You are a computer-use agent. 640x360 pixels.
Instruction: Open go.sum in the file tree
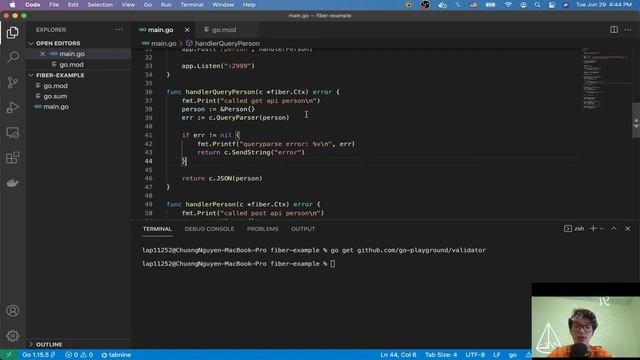click(55, 96)
